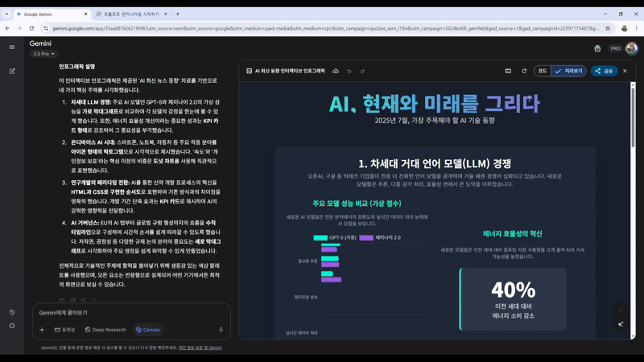Click the thumbs-up icon under the response
The image size is (644, 362).
62,300
